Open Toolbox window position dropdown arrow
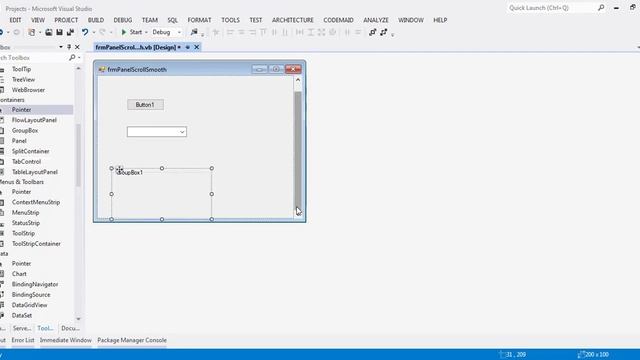This screenshot has height=360, width=640. [61, 47]
